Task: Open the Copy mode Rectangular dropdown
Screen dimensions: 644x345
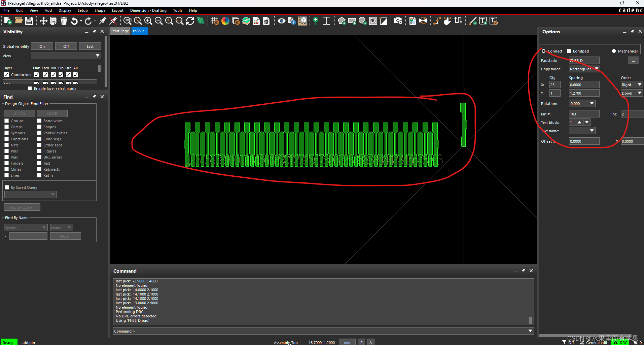Action: [584, 69]
